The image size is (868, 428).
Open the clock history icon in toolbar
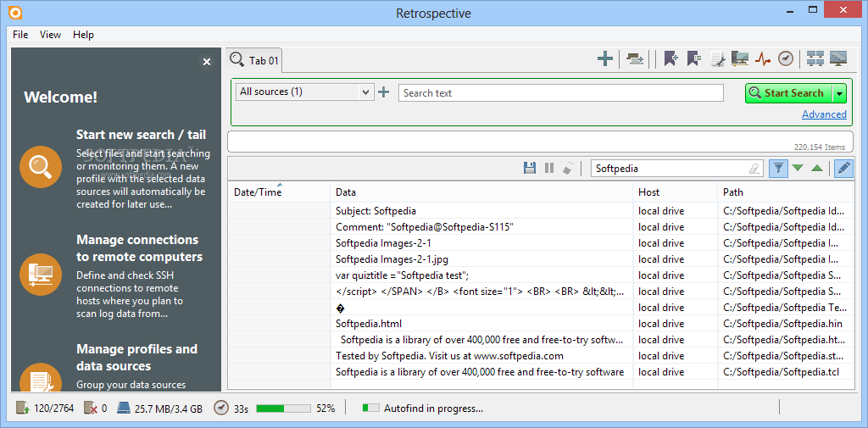pos(786,58)
